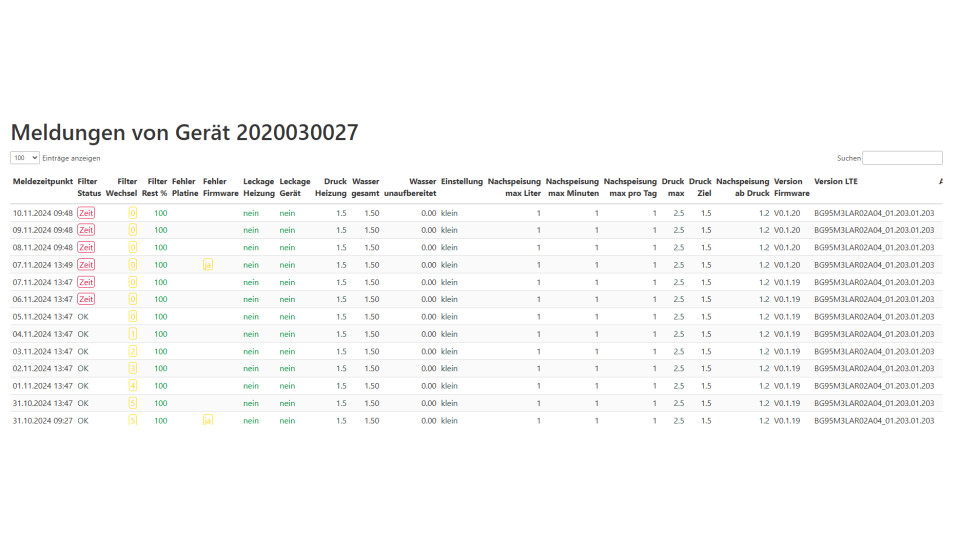Click yellow Filter Wechsel badge '1' on 04.11.2024

132,334
